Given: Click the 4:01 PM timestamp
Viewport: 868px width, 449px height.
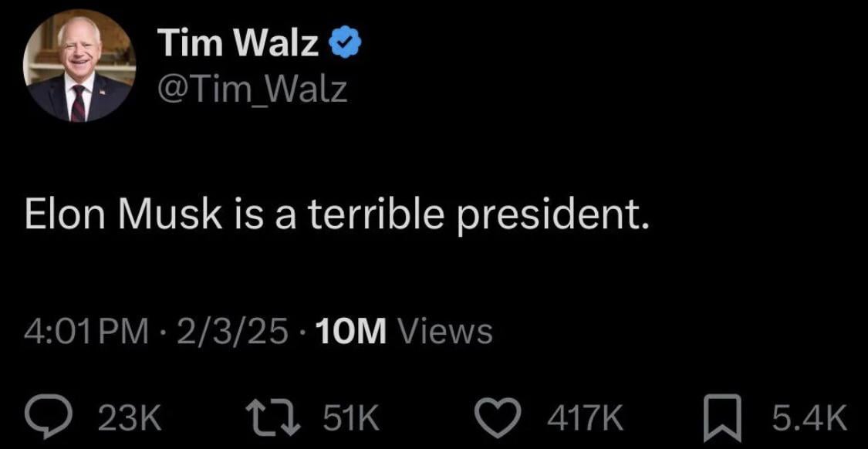Looking at the screenshot, I should click(86, 332).
